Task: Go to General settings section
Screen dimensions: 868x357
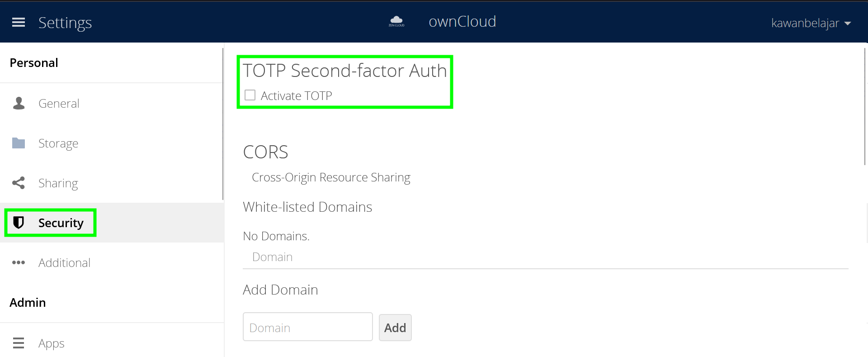Action: [x=59, y=104]
